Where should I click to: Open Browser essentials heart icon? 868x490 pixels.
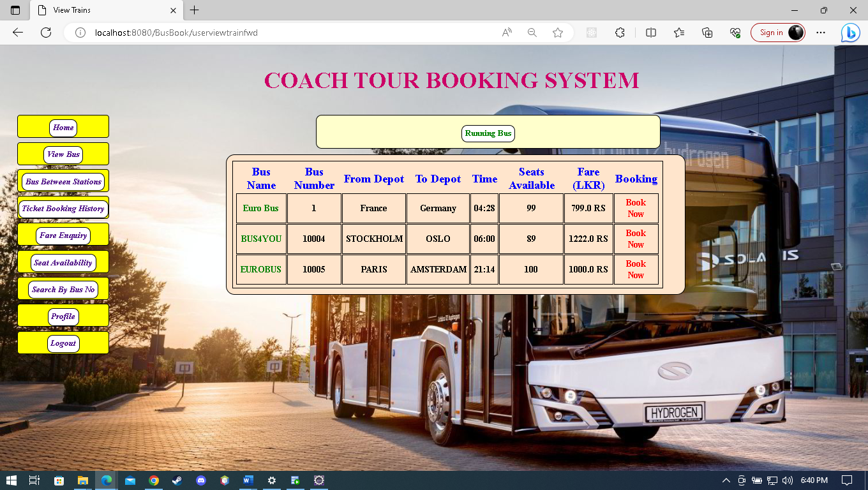pos(734,33)
